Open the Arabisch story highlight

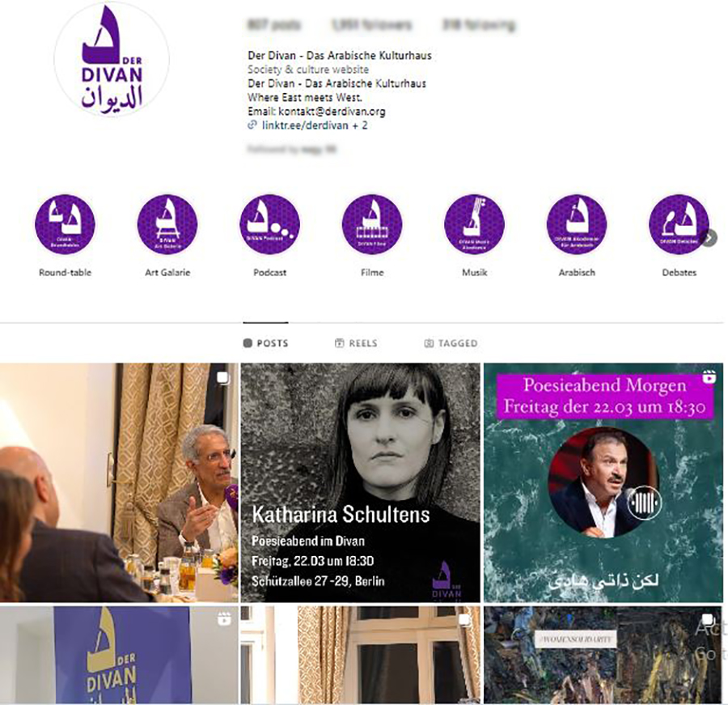[x=577, y=224]
